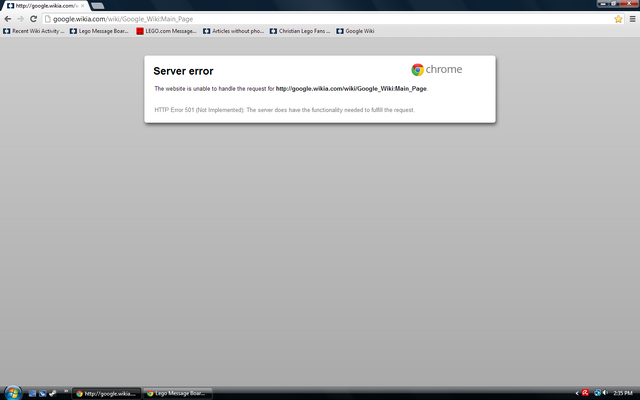The width and height of the screenshot is (640, 400).
Task: Open the Windows Start orb
Action: pyautogui.click(x=13, y=393)
